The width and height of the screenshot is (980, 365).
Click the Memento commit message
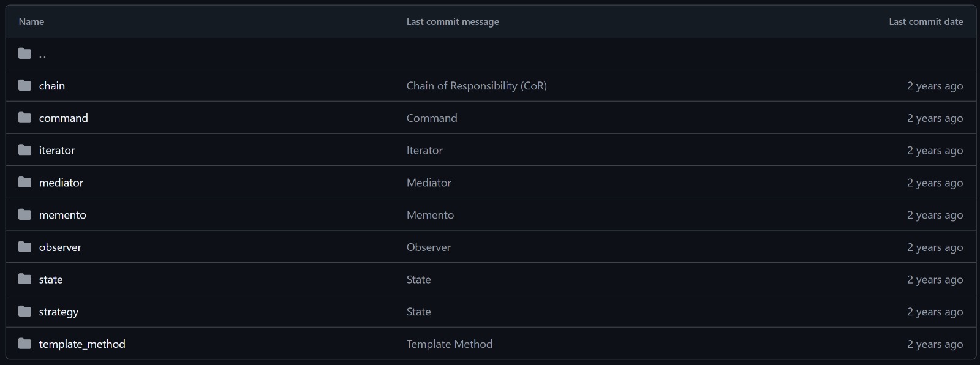click(x=430, y=215)
